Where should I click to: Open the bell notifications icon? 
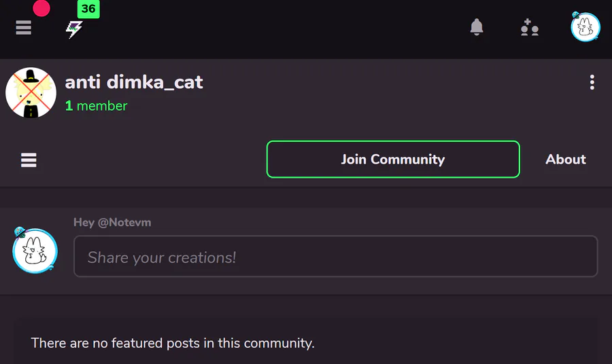point(477,28)
